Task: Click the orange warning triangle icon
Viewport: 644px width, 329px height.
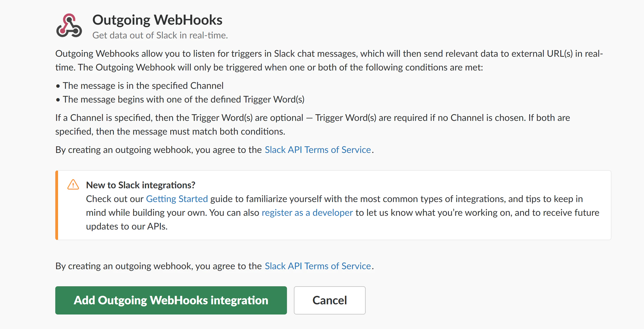Action: pos(73,184)
